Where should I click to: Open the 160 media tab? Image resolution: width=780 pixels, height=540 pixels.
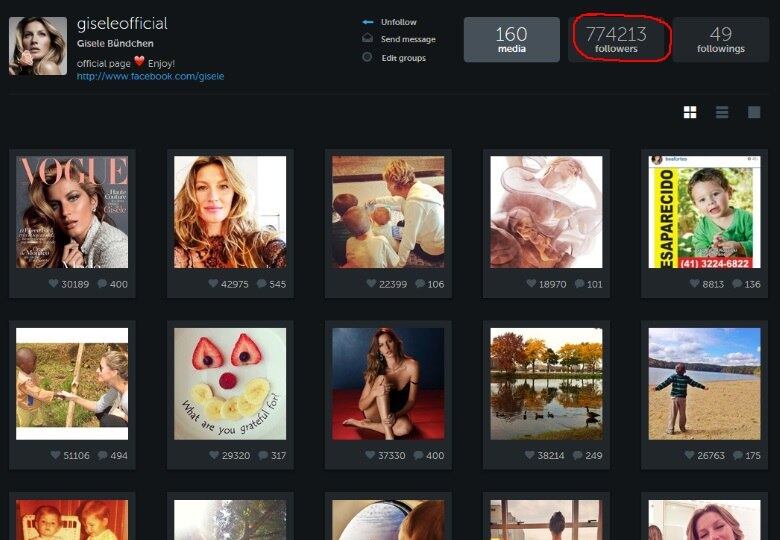click(x=511, y=40)
